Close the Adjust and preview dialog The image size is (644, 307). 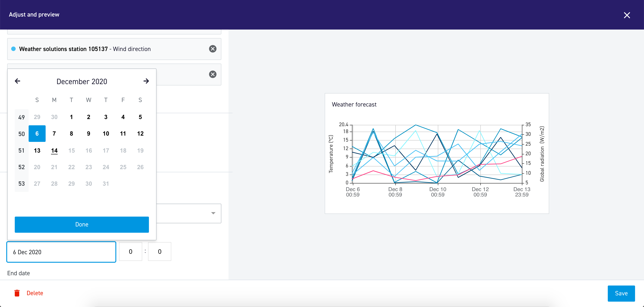pyautogui.click(x=627, y=15)
